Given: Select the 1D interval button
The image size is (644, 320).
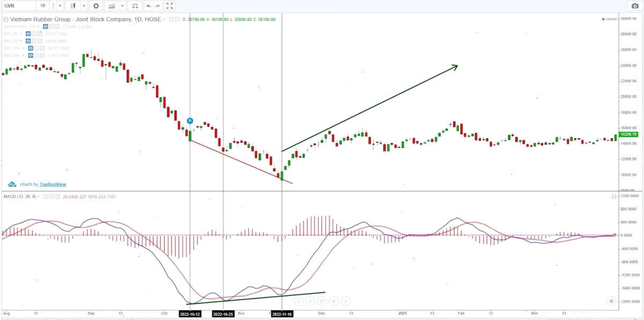Looking at the screenshot, I should (x=43, y=6).
